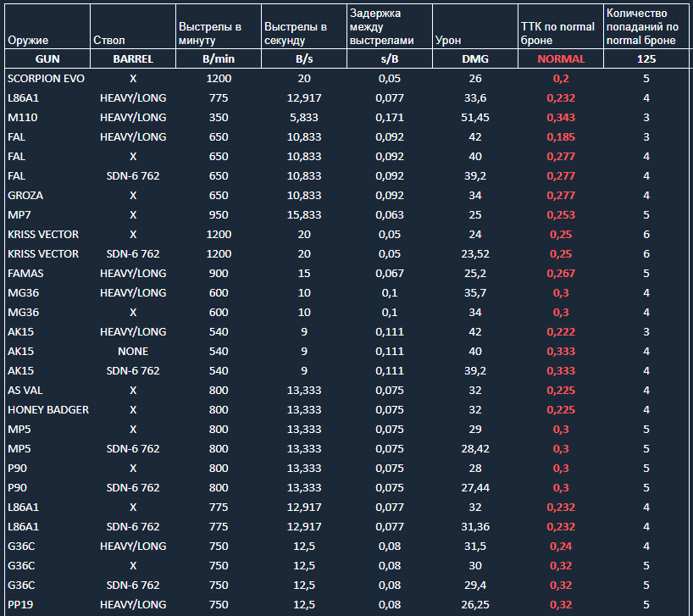Click the BARREL subheader cell
The height and width of the screenshot is (616, 693).
(133, 59)
